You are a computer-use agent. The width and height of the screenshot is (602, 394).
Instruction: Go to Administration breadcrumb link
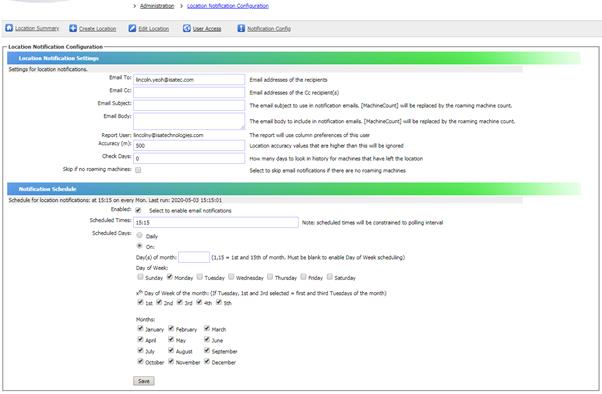coord(157,6)
